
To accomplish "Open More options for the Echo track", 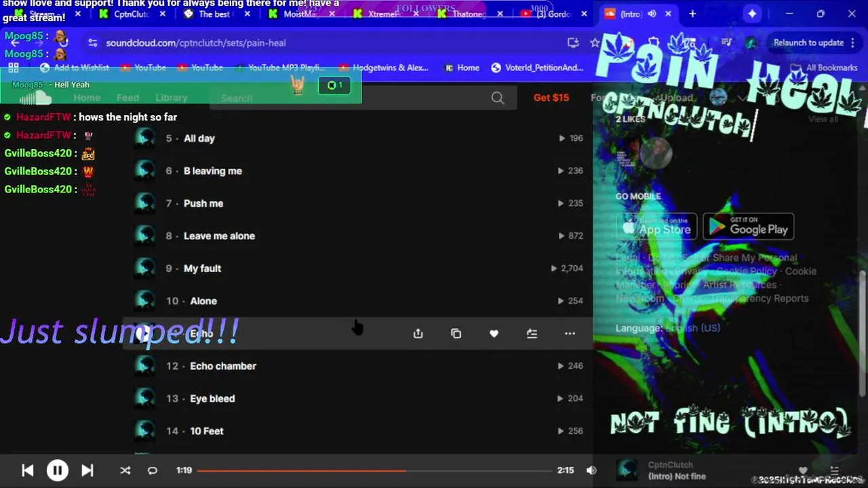I will point(570,333).
